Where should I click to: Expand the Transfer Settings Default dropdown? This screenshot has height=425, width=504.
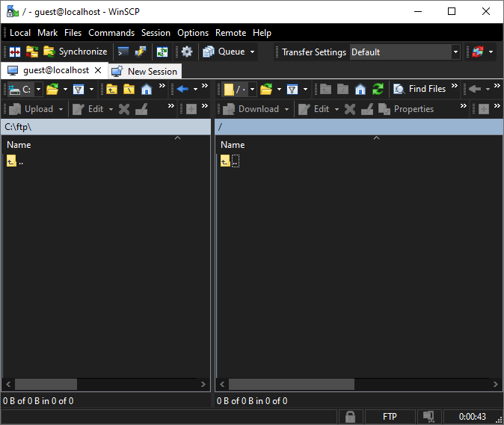(455, 52)
